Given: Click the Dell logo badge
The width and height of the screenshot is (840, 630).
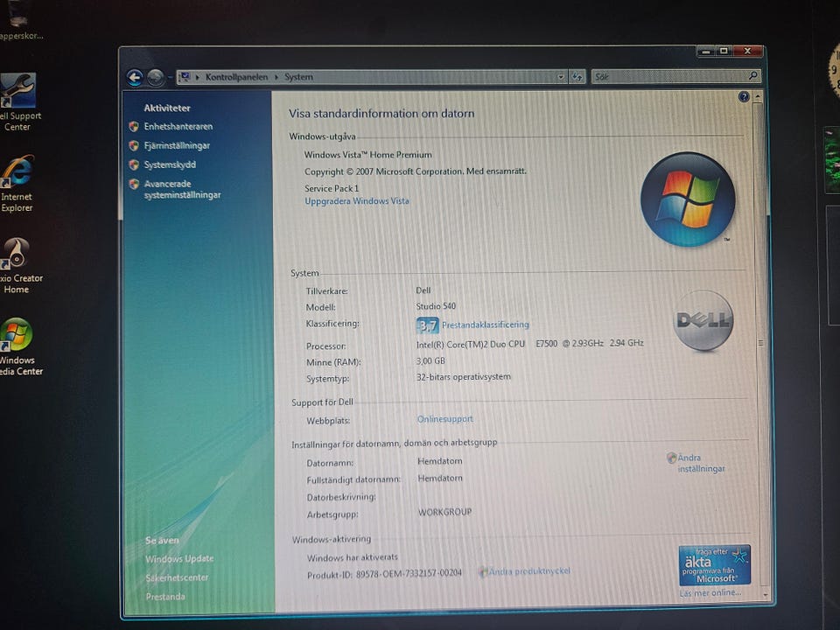Looking at the screenshot, I should click(x=703, y=320).
